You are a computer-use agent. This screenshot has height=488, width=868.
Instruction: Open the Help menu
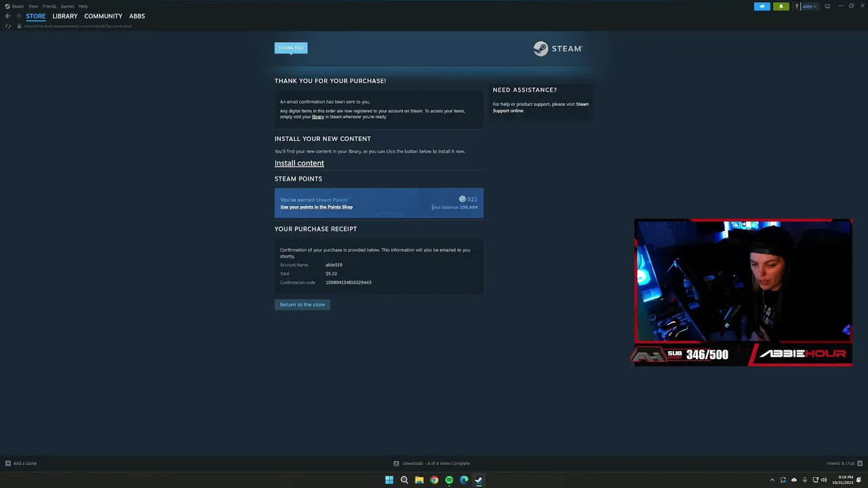point(83,6)
